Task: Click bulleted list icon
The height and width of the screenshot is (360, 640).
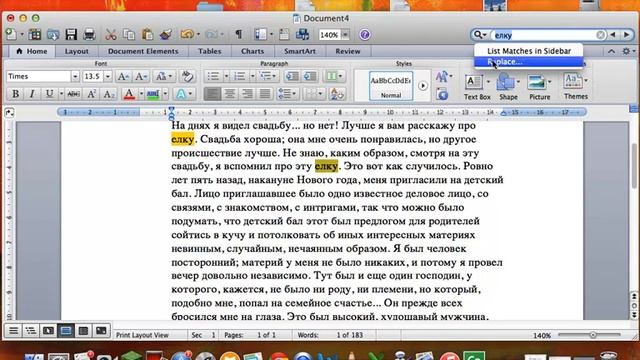Action: pos(213,76)
